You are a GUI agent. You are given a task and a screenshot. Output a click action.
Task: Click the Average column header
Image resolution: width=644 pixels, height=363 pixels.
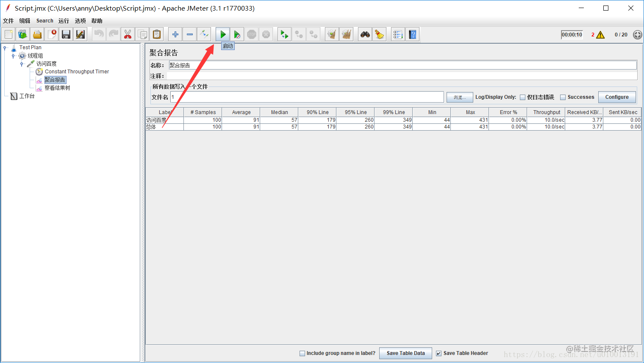[x=241, y=112]
